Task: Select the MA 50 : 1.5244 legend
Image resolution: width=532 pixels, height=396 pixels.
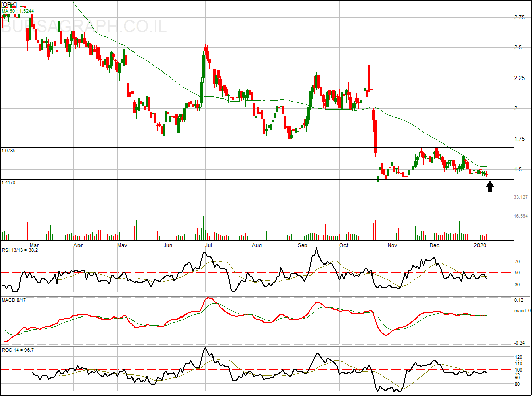Action: [18, 11]
